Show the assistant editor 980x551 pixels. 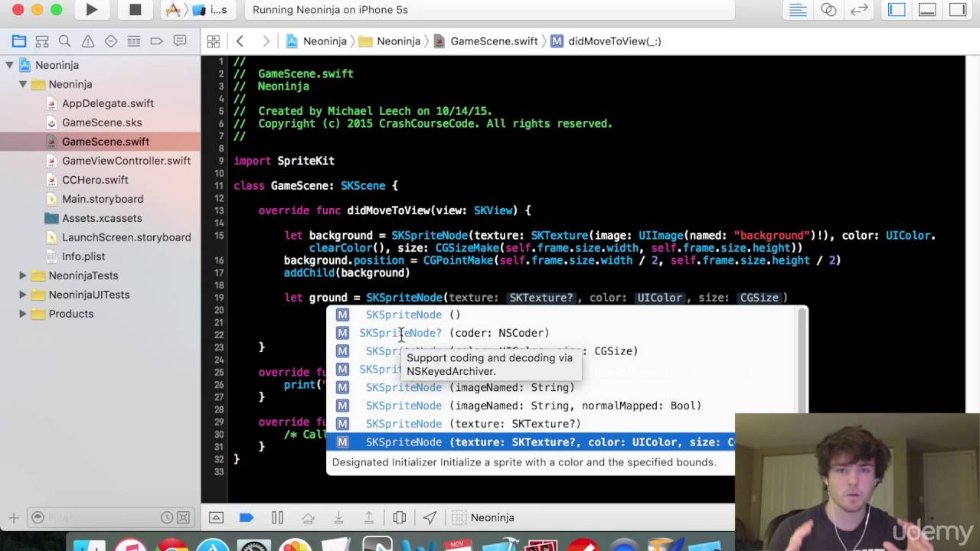coord(828,10)
